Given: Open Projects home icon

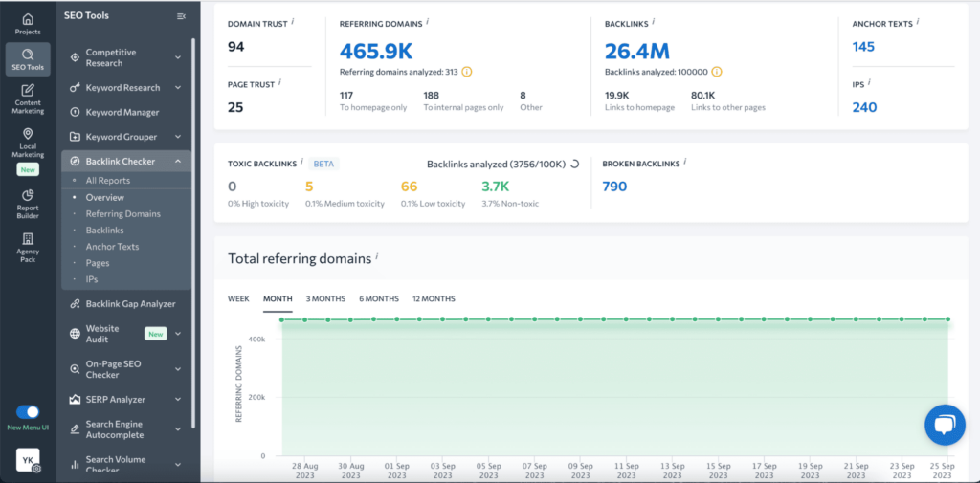Looking at the screenshot, I should (x=28, y=19).
